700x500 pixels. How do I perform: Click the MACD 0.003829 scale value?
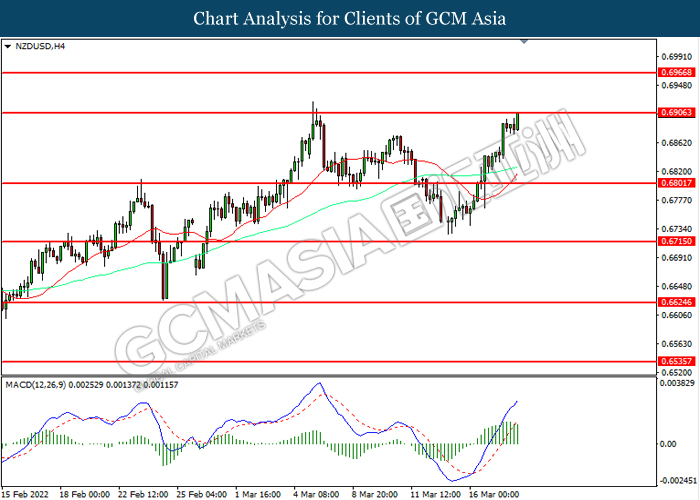click(x=678, y=383)
